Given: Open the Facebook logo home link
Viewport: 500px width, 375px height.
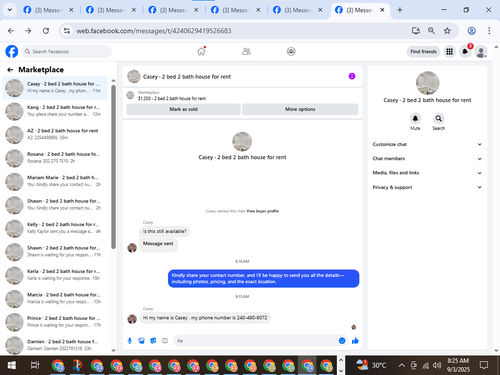Looking at the screenshot, I should [12, 52].
